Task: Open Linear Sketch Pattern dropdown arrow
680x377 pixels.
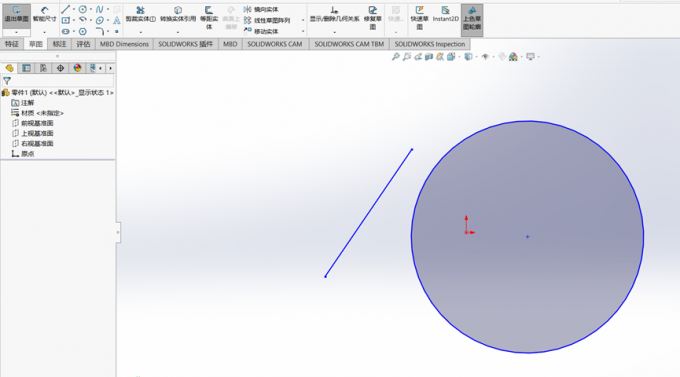Action: click(303, 20)
